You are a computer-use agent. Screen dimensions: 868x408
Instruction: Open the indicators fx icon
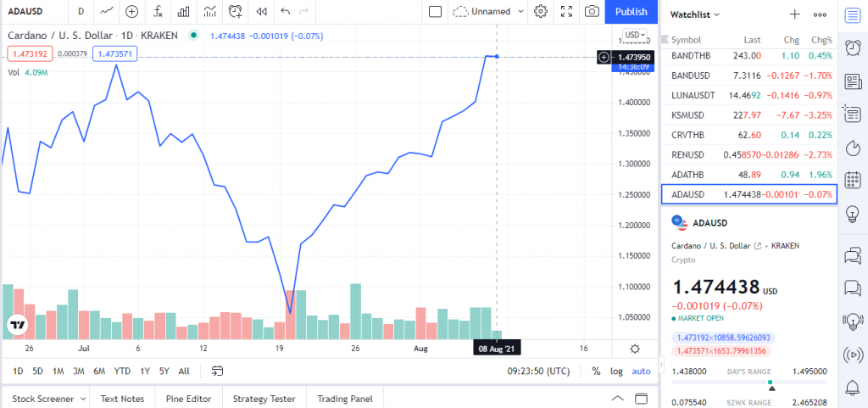159,11
